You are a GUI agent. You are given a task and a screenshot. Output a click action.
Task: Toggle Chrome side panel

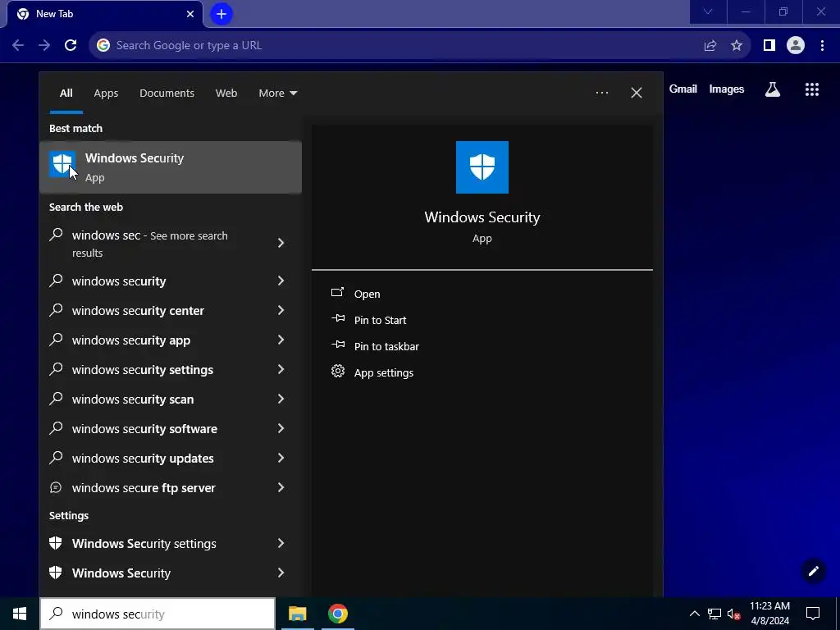pyautogui.click(x=769, y=45)
